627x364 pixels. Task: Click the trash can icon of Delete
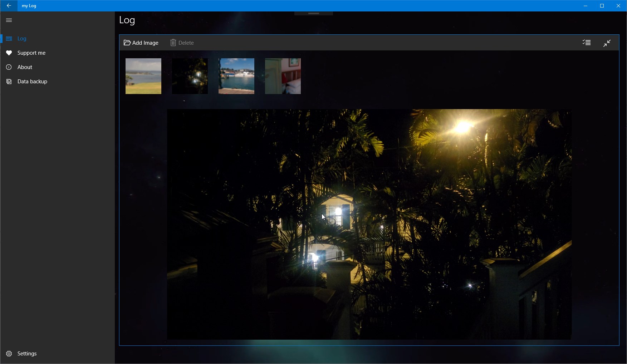click(x=173, y=43)
